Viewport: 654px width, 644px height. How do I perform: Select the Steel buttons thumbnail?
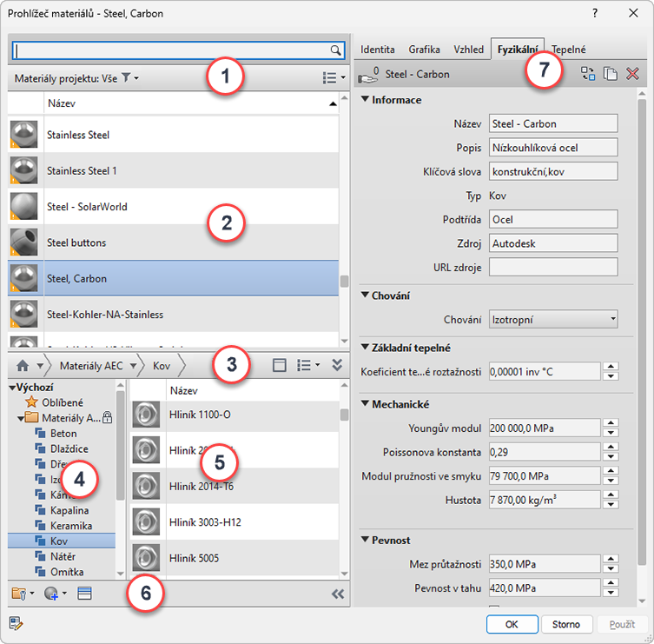[23, 242]
